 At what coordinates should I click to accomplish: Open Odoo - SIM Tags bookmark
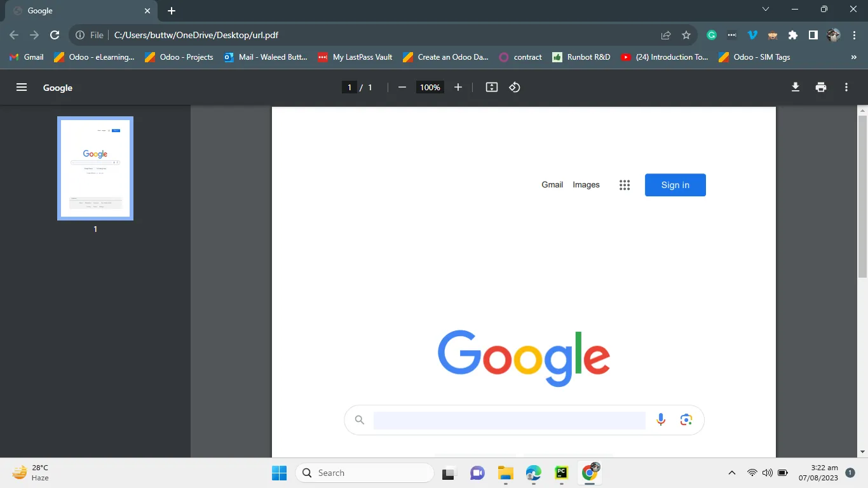pyautogui.click(x=754, y=57)
